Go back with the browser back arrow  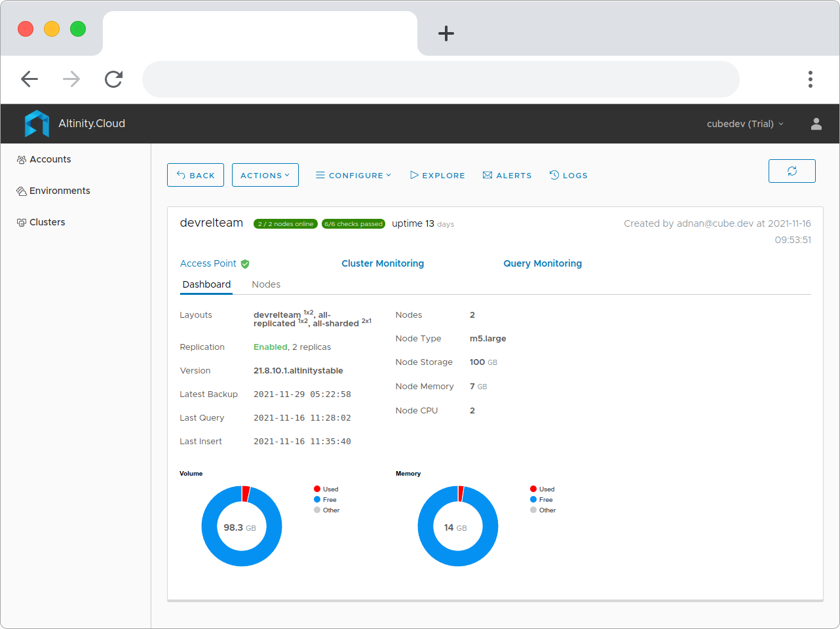click(x=29, y=79)
